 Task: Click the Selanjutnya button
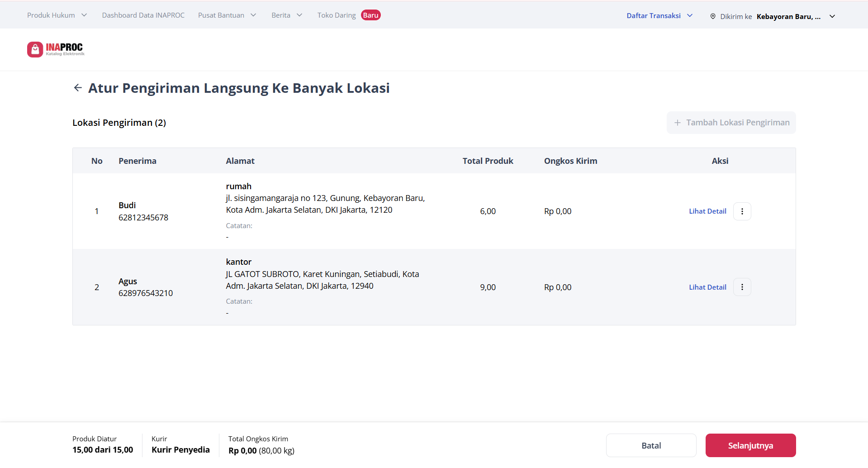(750, 445)
